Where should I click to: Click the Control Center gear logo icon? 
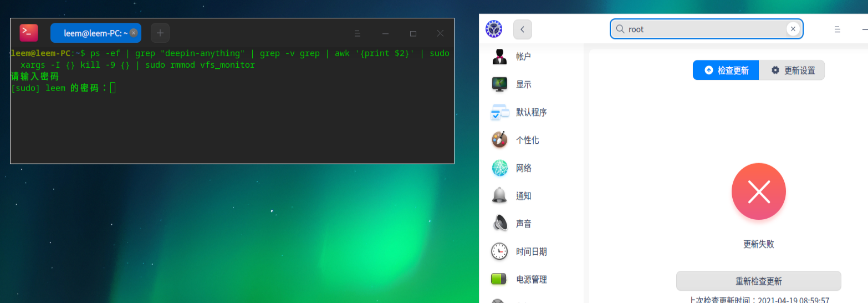493,29
